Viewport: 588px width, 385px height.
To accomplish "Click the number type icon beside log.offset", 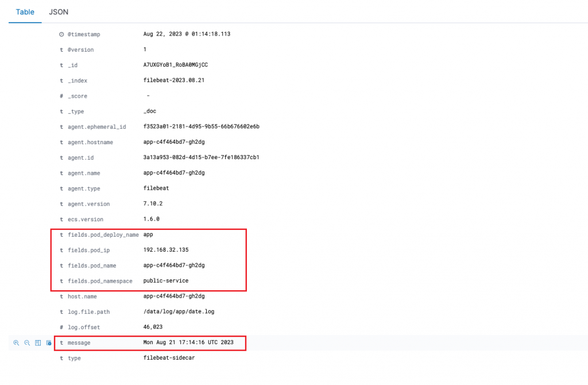I will [x=61, y=327].
